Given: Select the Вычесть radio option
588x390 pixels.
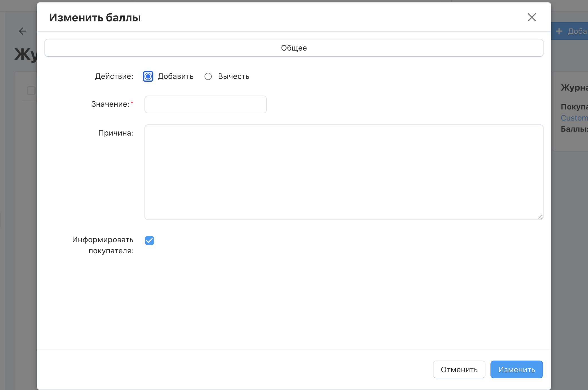Looking at the screenshot, I should (208, 76).
